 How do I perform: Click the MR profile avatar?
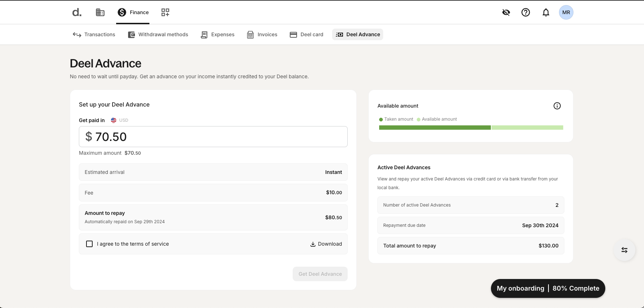pos(566,13)
